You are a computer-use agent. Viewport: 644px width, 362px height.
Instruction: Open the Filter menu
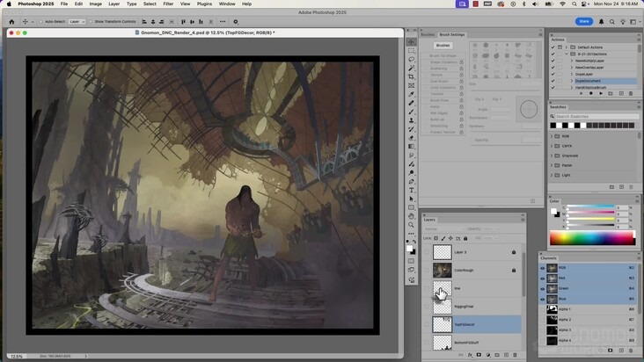click(x=168, y=4)
